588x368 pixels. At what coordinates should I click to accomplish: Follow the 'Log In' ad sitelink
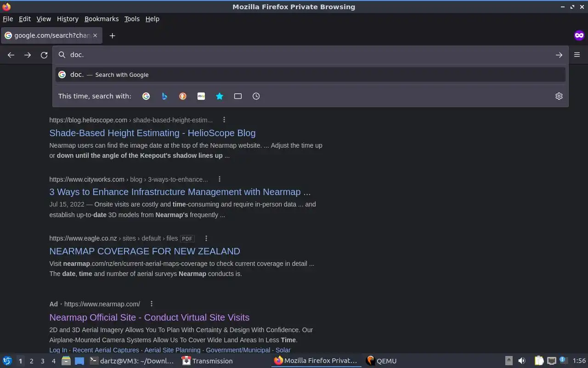(58, 350)
